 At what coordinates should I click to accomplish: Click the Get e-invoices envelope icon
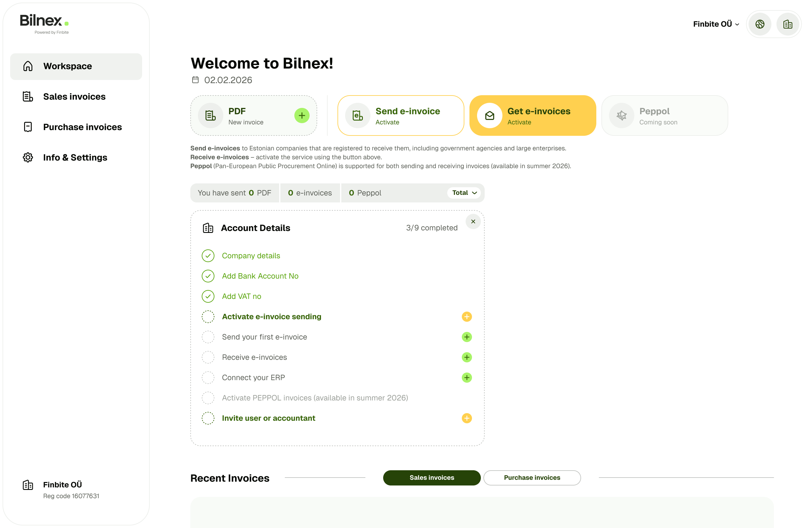pos(489,116)
